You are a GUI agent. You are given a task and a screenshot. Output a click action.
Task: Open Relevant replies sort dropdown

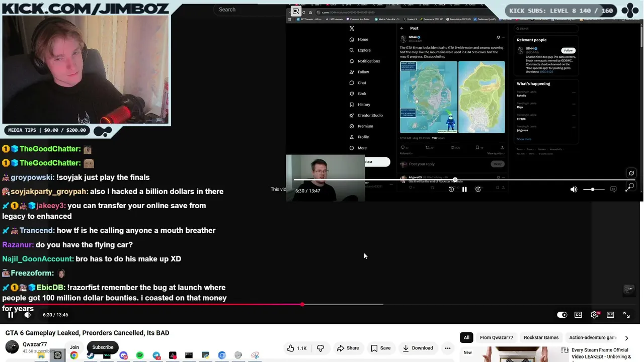(x=406, y=153)
